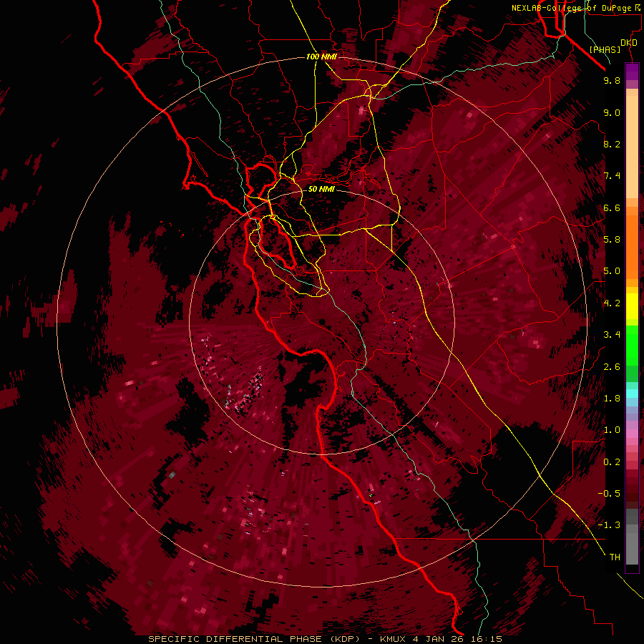Pick the dark red segment of the color bar

click(x=632, y=489)
